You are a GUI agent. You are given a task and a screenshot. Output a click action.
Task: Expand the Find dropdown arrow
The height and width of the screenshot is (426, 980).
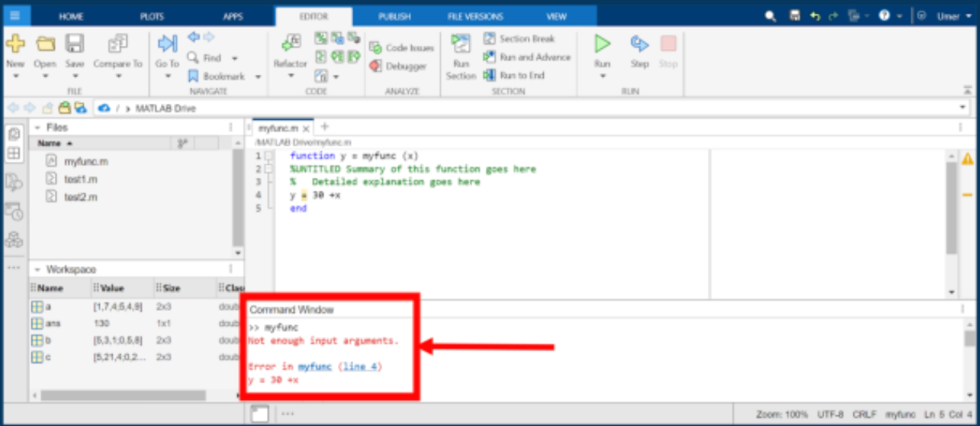234,58
